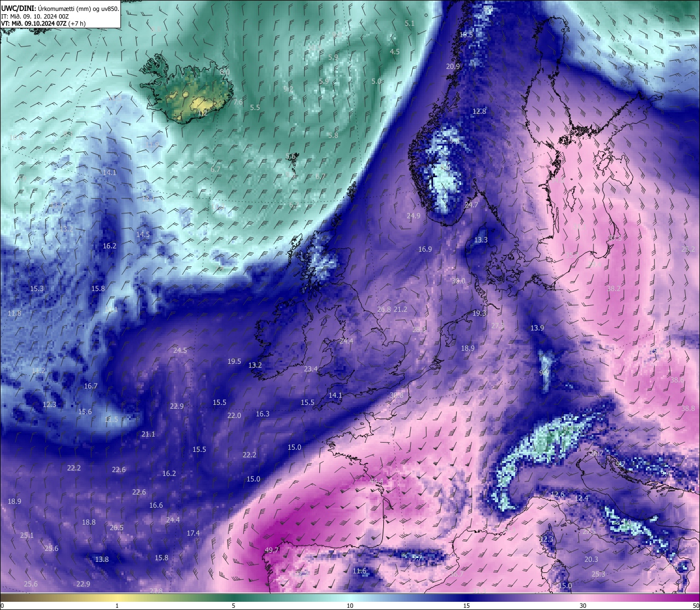Click the 24.5 value west of Ireland

180,350
